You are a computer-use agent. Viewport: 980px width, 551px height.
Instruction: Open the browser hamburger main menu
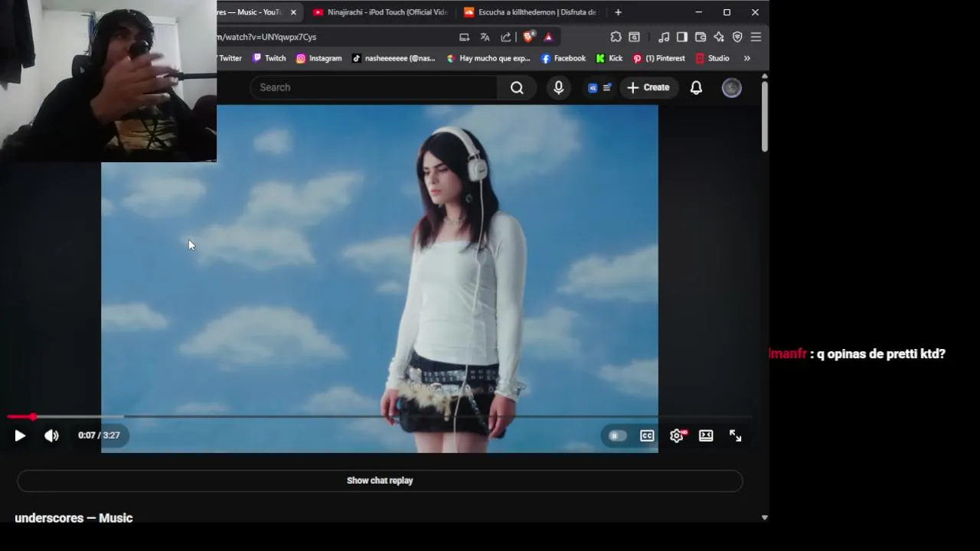coord(756,37)
